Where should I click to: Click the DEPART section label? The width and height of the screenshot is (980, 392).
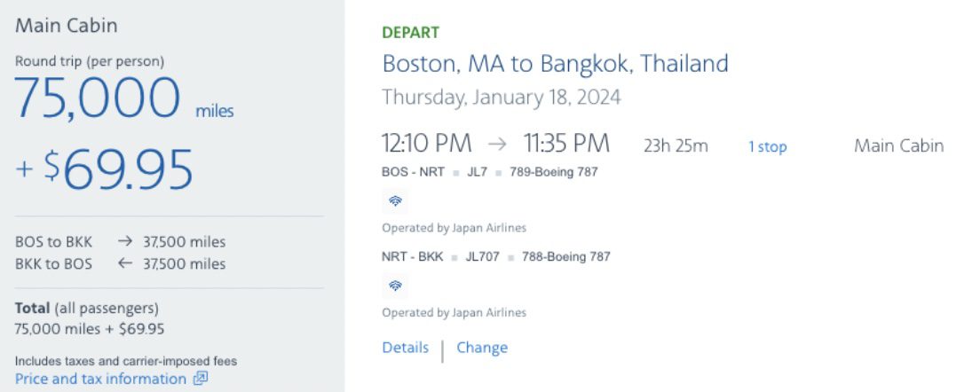(411, 33)
